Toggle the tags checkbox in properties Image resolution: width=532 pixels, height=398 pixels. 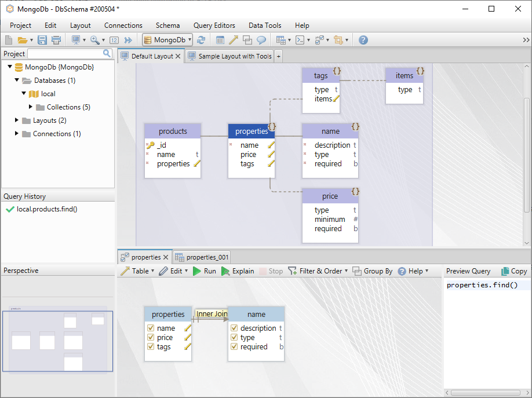coord(151,347)
